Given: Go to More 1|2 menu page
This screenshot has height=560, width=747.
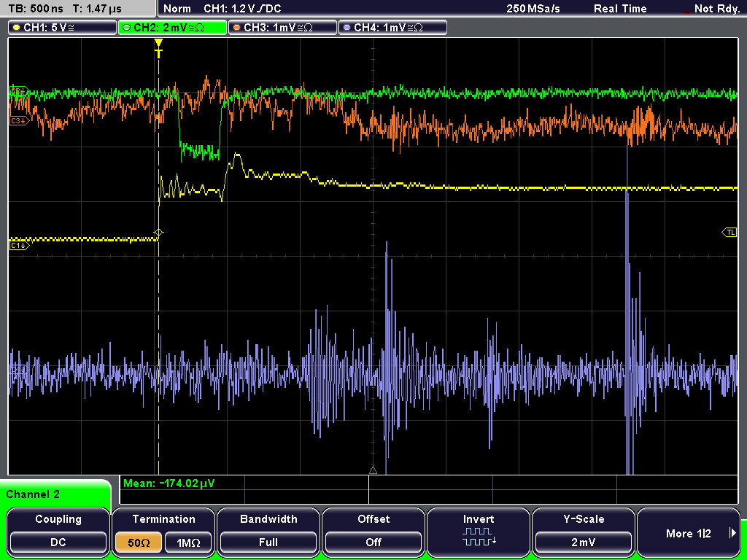Looking at the screenshot, I should tap(689, 532).
